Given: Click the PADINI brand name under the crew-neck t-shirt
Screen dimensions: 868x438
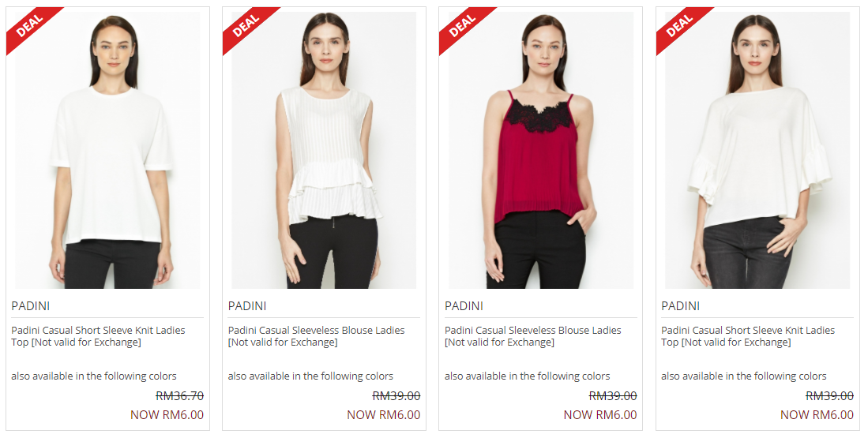Looking at the screenshot, I should [x=31, y=306].
